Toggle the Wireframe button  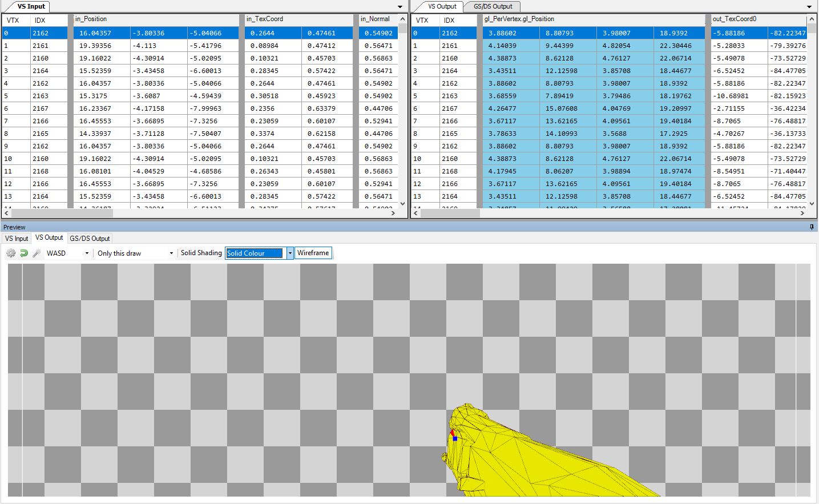pos(313,253)
